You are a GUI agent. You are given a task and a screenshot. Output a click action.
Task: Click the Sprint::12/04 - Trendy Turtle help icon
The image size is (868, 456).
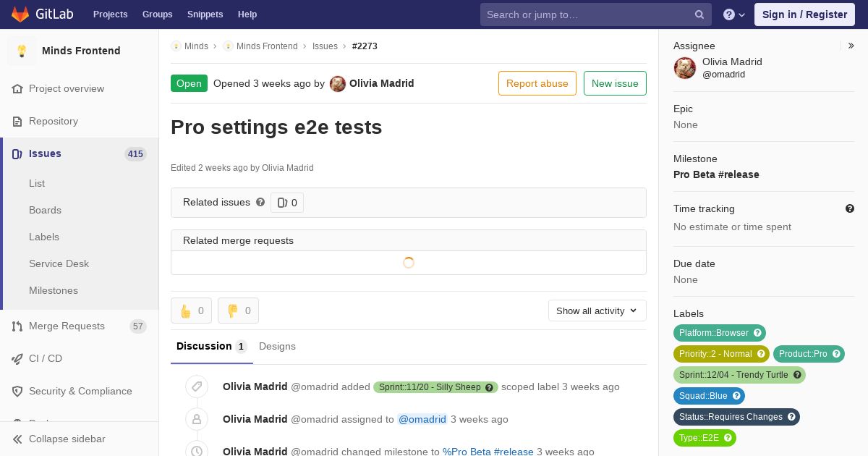click(x=797, y=375)
